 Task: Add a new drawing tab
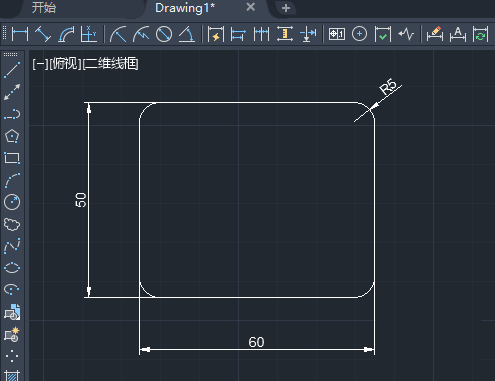click(286, 8)
